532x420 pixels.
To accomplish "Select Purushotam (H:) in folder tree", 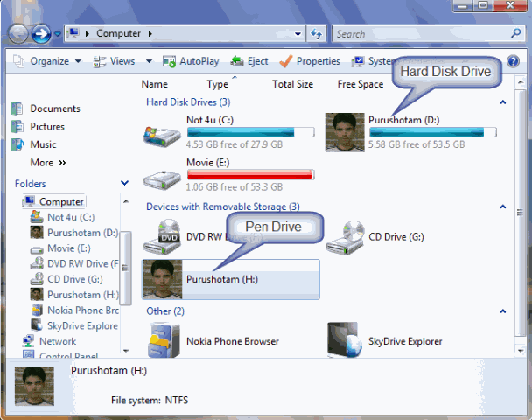I will [x=83, y=295].
